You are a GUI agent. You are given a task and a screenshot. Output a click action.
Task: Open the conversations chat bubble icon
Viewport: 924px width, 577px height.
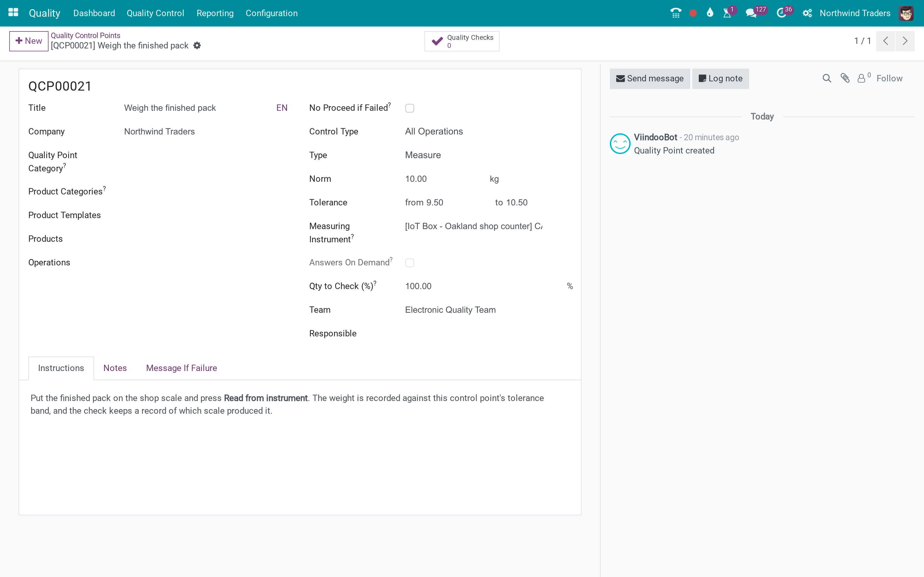(x=751, y=13)
